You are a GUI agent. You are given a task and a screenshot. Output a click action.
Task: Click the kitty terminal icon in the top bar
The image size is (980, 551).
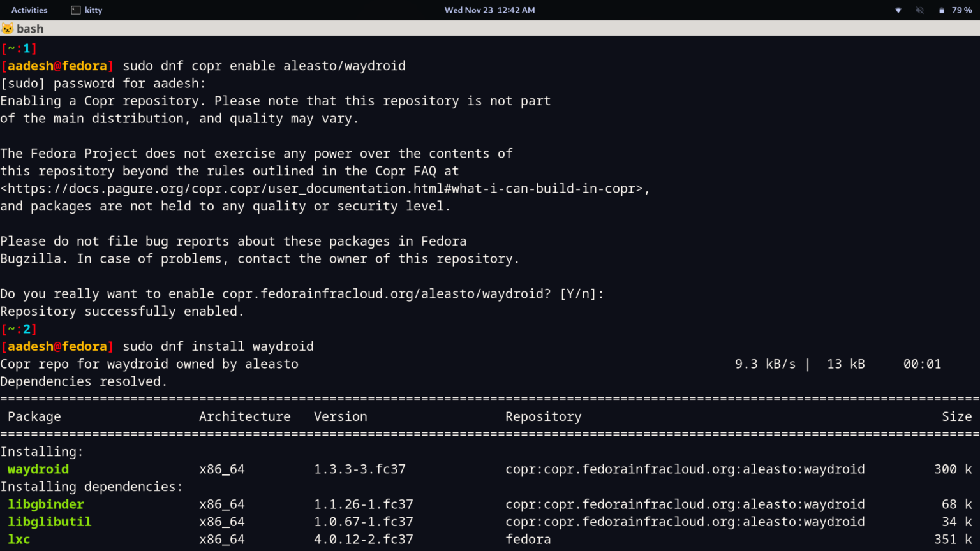(76, 10)
